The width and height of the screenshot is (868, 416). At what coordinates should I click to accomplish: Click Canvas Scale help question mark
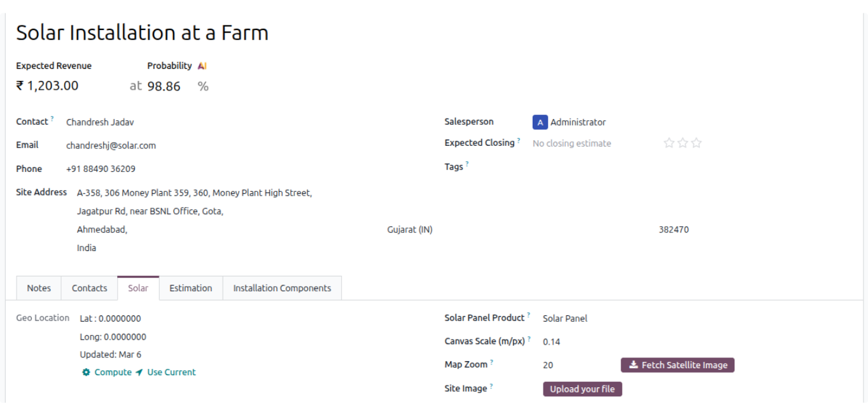coord(529,338)
